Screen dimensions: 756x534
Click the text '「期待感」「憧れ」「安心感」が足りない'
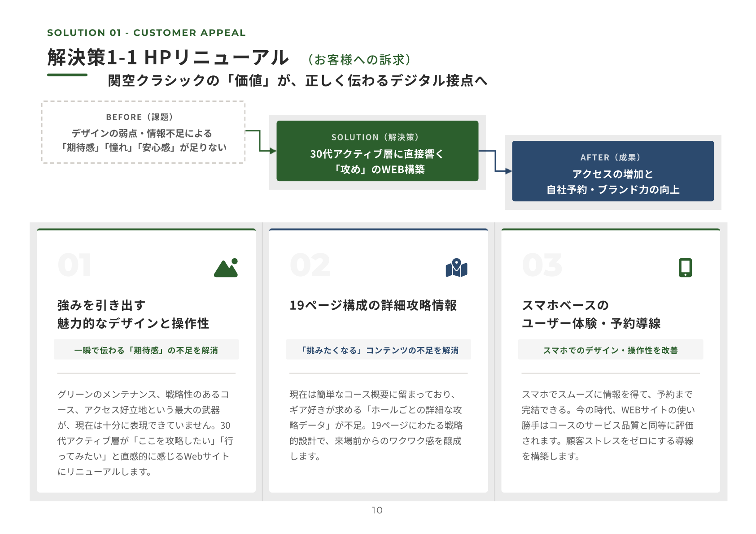pos(144,148)
